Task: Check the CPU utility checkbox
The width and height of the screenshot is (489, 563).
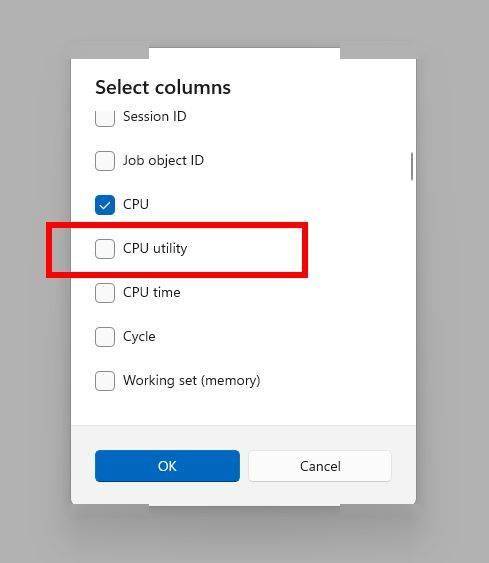Action: (x=105, y=249)
